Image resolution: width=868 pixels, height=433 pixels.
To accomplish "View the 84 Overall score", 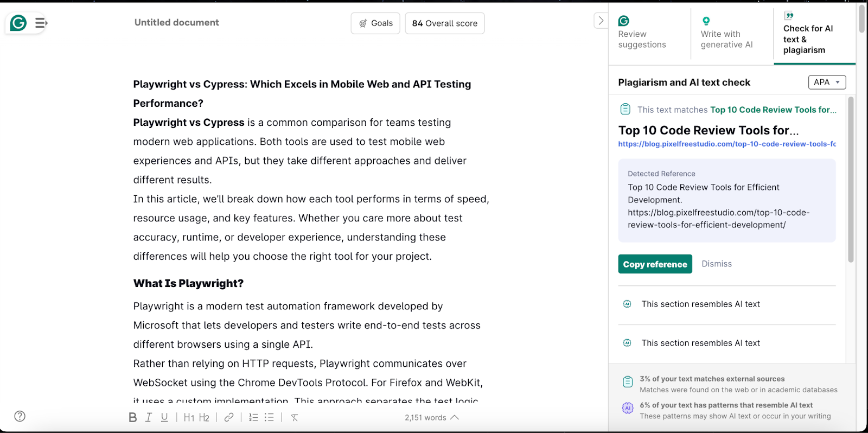I will [445, 23].
